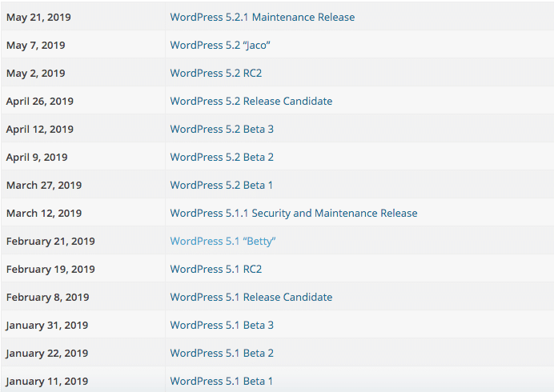
Task: Click the WordPress 5.1 Beta 2 link
Action: click(221, 353)
